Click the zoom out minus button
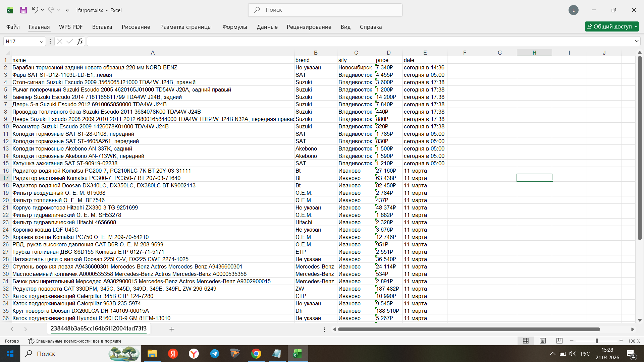 coord(572,341)
